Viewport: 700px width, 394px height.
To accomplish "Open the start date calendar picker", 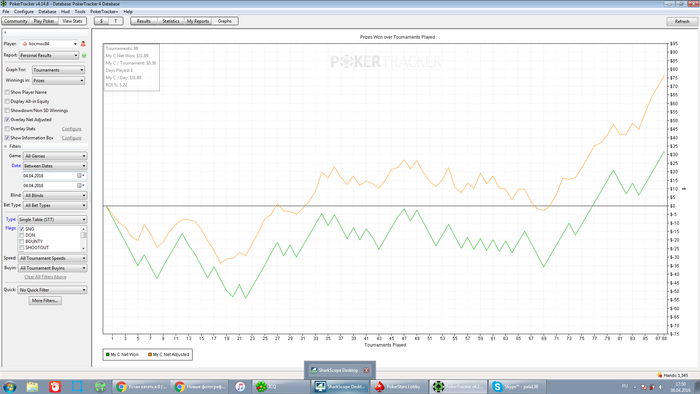I will click(80, 176).
